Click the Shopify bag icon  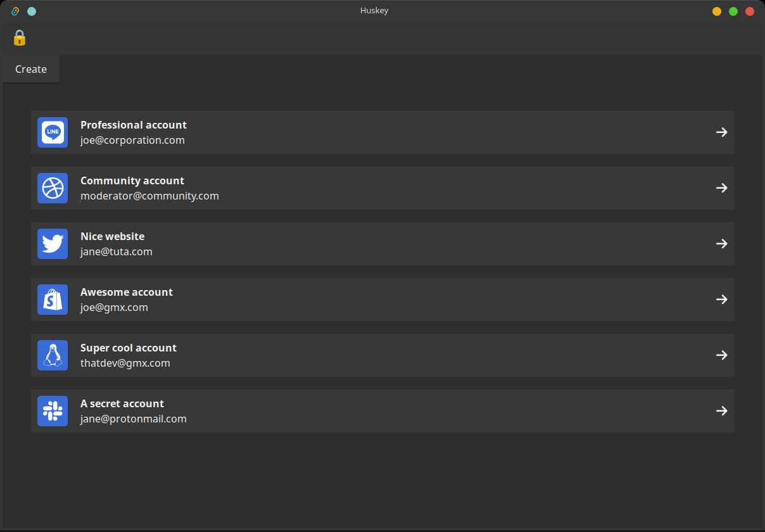pos(53,300)
